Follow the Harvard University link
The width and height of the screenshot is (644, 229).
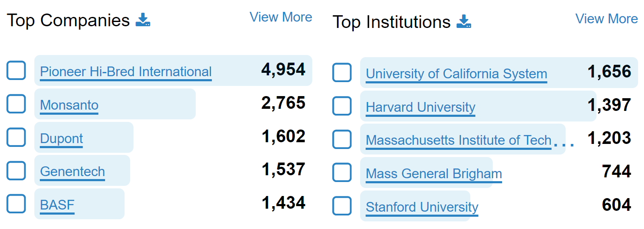pyautogui.click(x=420, y=107)
